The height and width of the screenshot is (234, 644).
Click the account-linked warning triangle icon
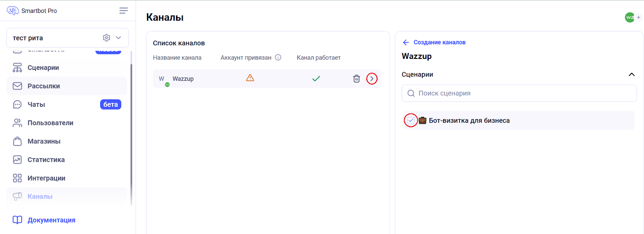[x=250, y=78]
